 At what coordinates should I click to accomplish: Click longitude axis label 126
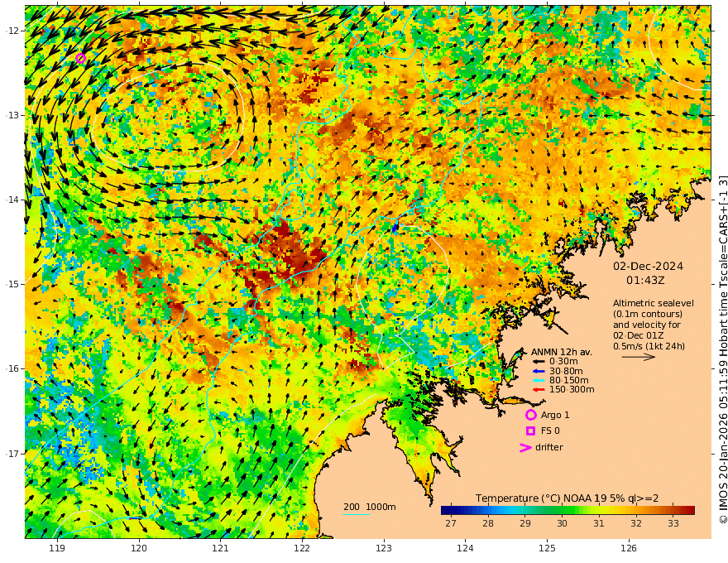pyautogui.click(x=629, y=548)
